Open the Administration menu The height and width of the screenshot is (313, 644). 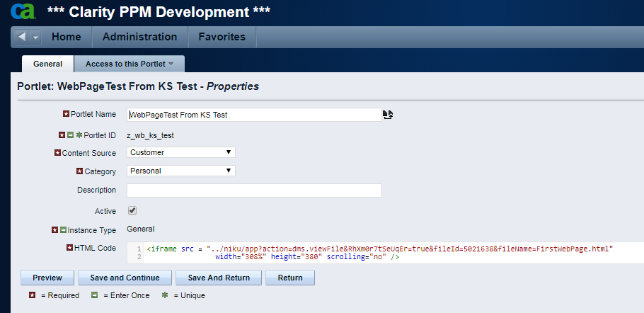pos(139,37)
